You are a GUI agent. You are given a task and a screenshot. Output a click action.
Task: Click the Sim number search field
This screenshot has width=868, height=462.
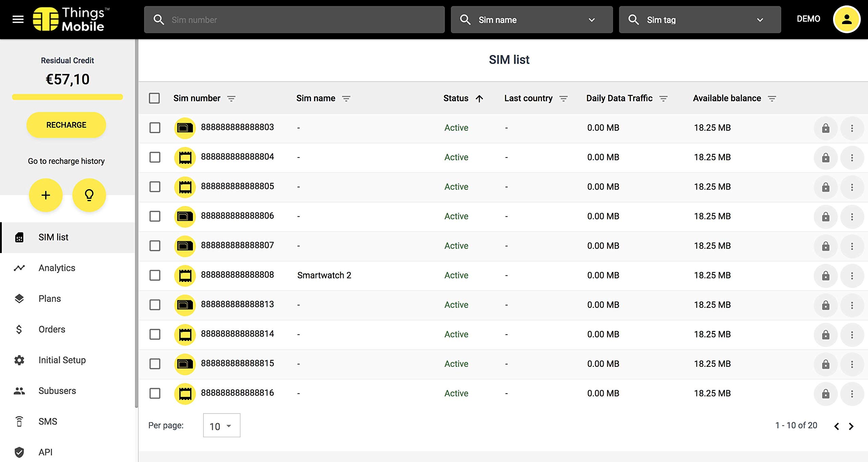[x=294, y=20]
